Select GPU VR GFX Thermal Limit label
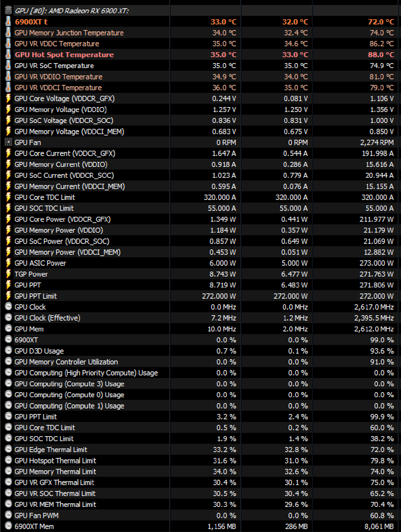The width and height of the screenshot is (401, 532). pos(54,482)
